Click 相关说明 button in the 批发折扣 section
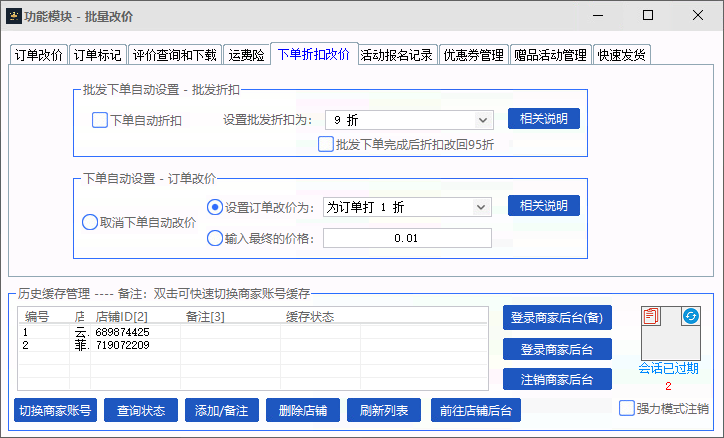Viewport: 724px width, 438px height. pos(543,119)
